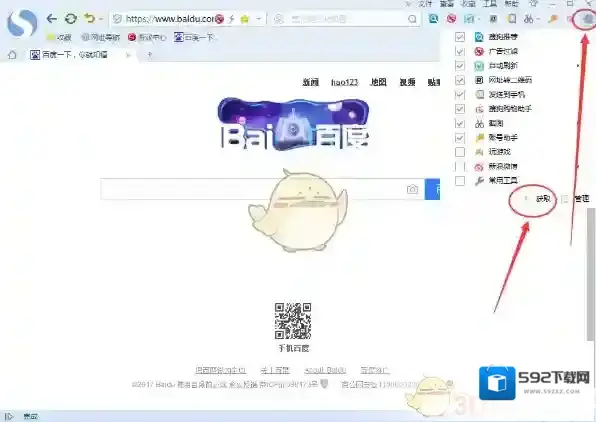
Task: Check 新浪微博 in the extensions list
Action: 460,167
